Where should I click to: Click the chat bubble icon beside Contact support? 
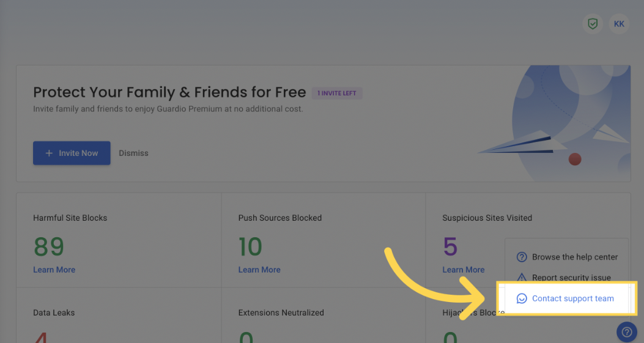point(522,298)
